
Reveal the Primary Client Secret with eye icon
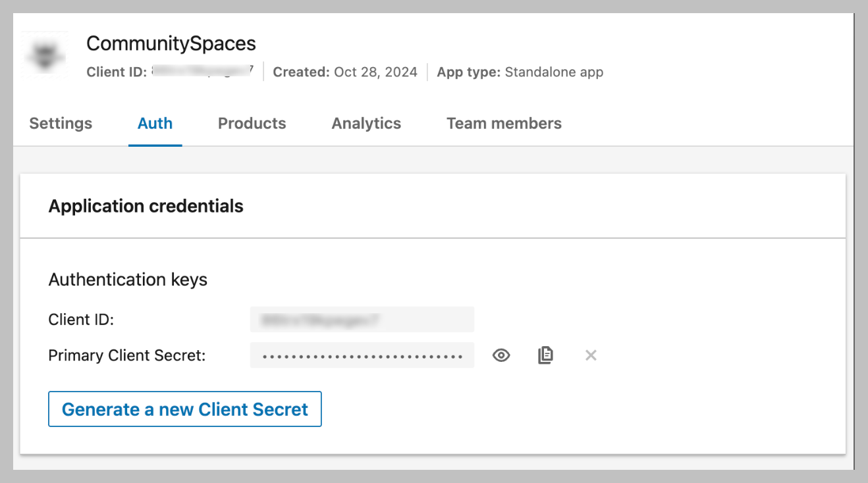501,355
